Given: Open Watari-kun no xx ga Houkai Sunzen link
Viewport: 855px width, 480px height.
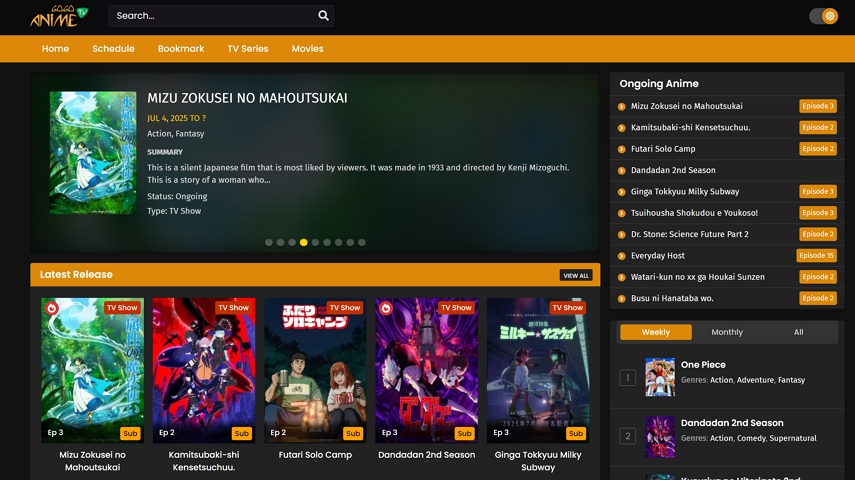Looking at the screenshot, I should coord(697,277).
